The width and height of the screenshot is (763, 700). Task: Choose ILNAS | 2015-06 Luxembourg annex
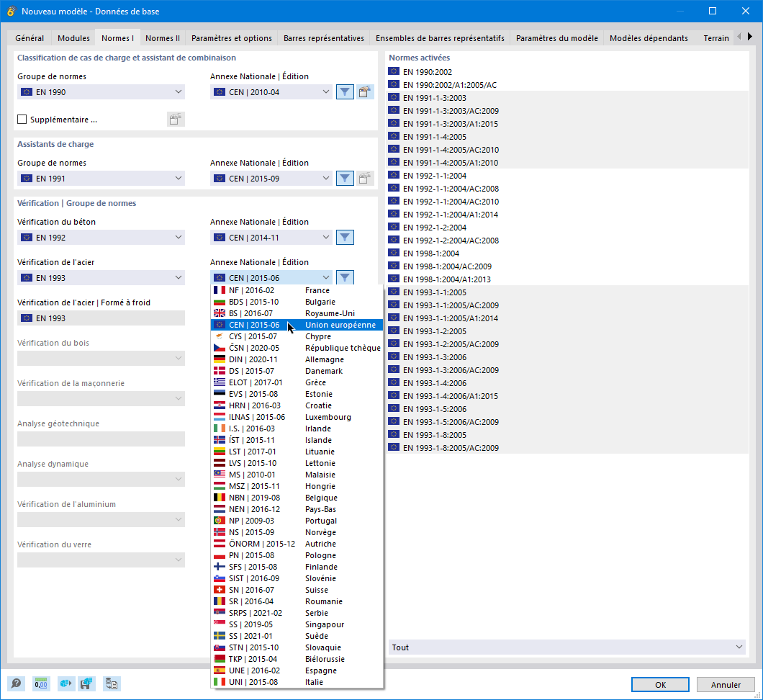(x=297, y=417)
